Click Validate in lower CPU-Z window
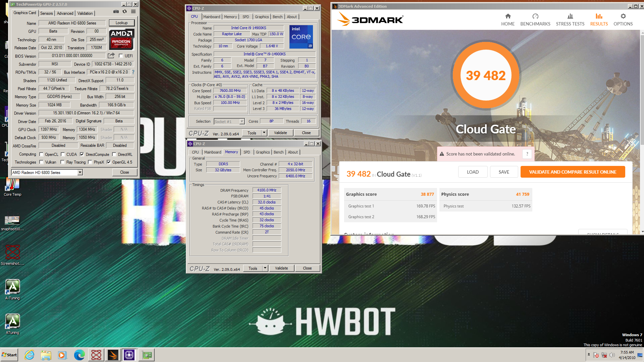 [281, 268]
